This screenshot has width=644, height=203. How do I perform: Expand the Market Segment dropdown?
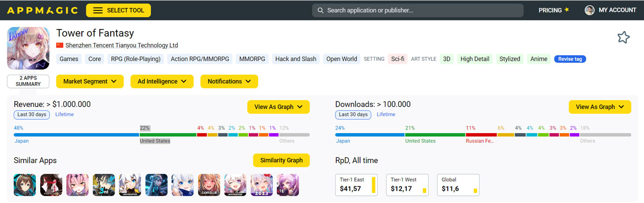90,82
